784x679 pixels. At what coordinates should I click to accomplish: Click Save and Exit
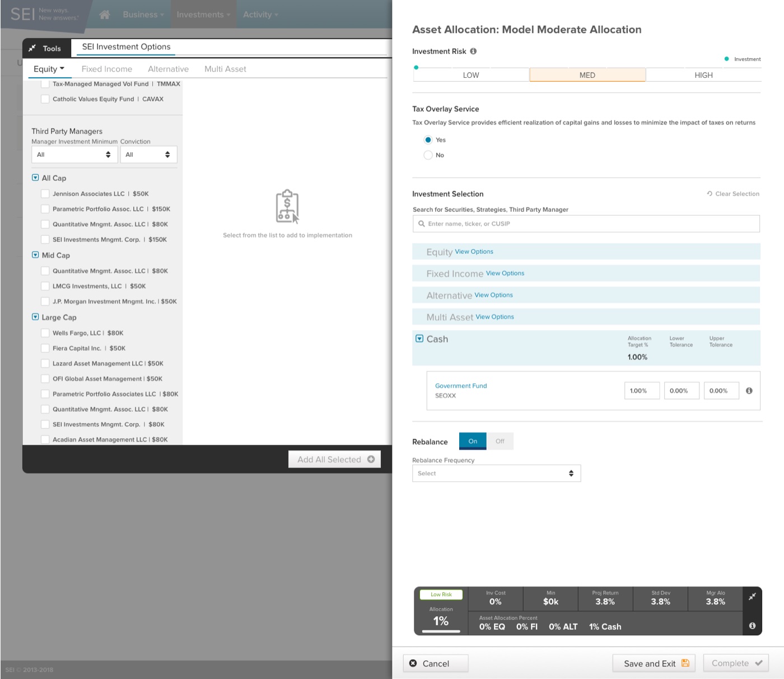654,663
